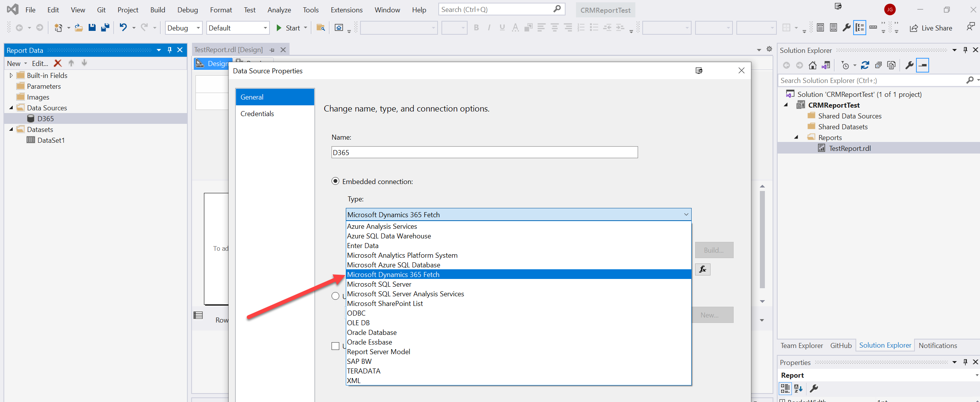Open the Start button dropdown arrow
This screenshot has height=402, width=980.
(x=305, y=28)
